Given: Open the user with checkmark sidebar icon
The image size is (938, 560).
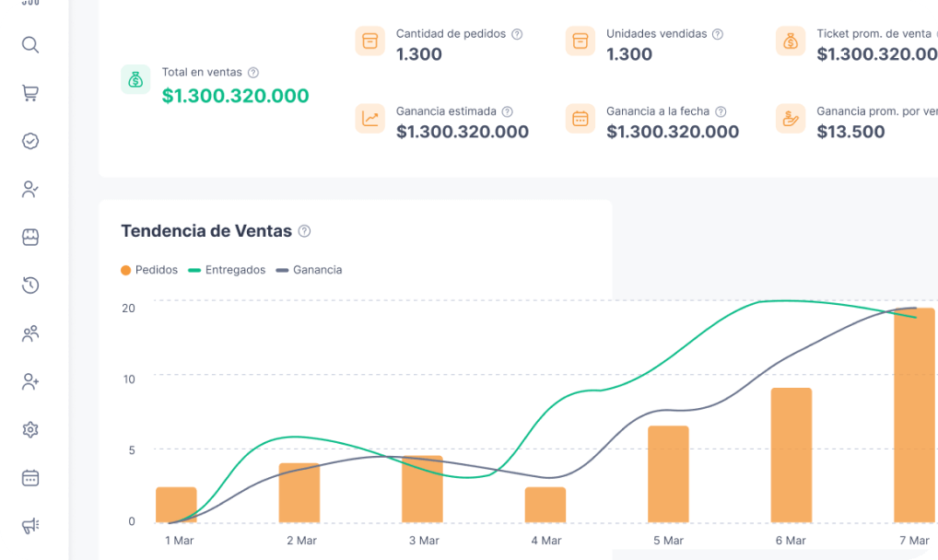Looking at the screenshot, I should point(30,190).
